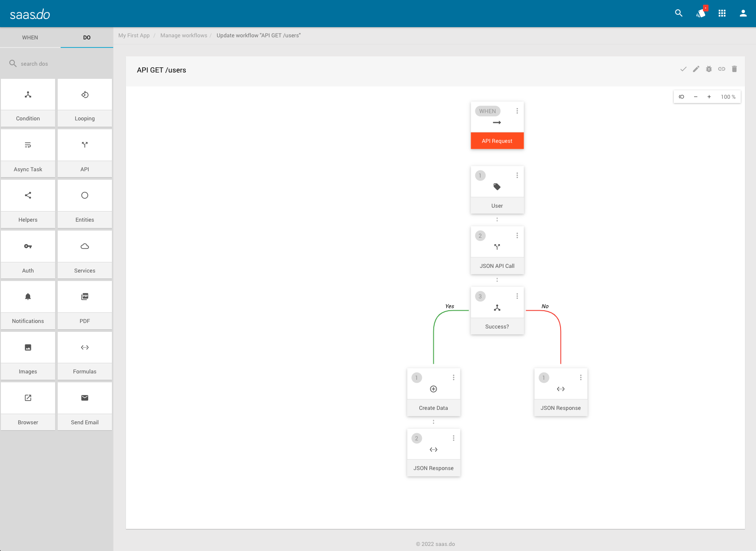Screen dimensions: 756x551
Task: Open the options menu on the User step
Action: pyautogui.click(x=517, y=175)
